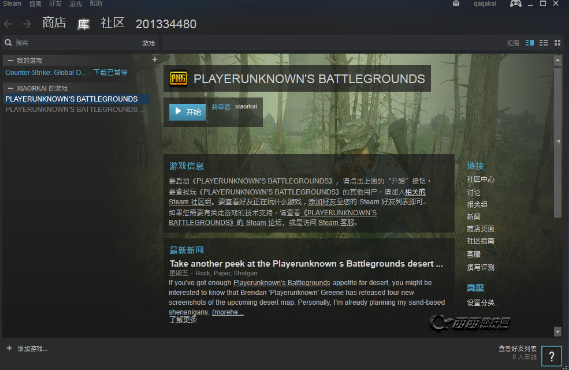Open the Steam 客服 link in game info
This screenshot has width=569, height=370.
point(336,222)
